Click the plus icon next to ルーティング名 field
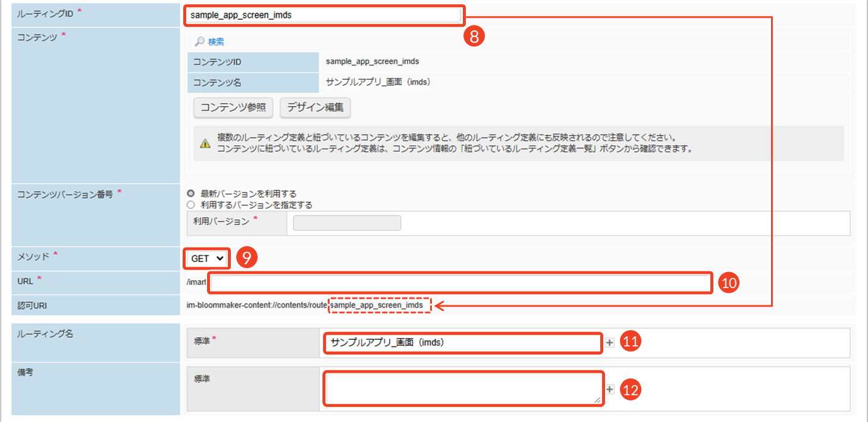 pyautogui.click(x=610, y=343)
